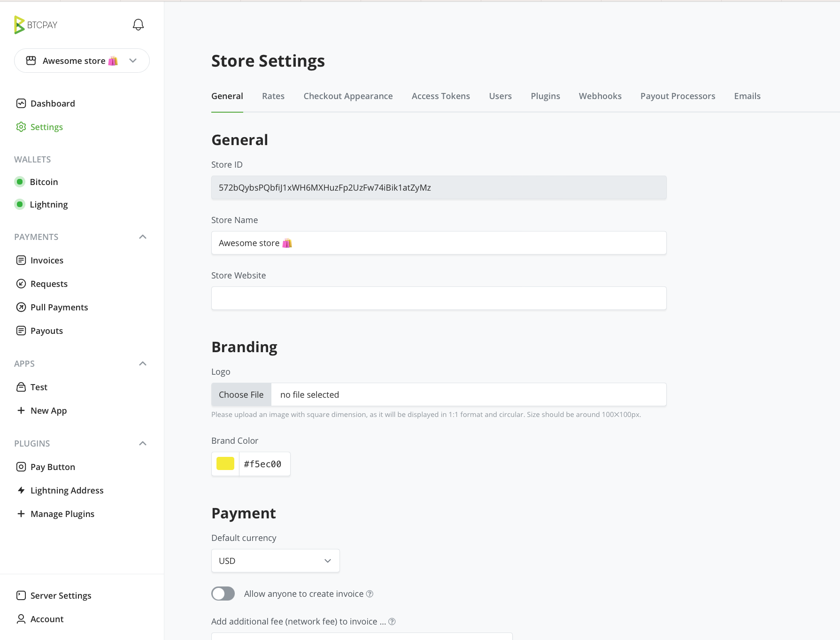Open the yellow Brand Color swatch
Viewport: 840px width, 640px height.
[x=225, y=464]
